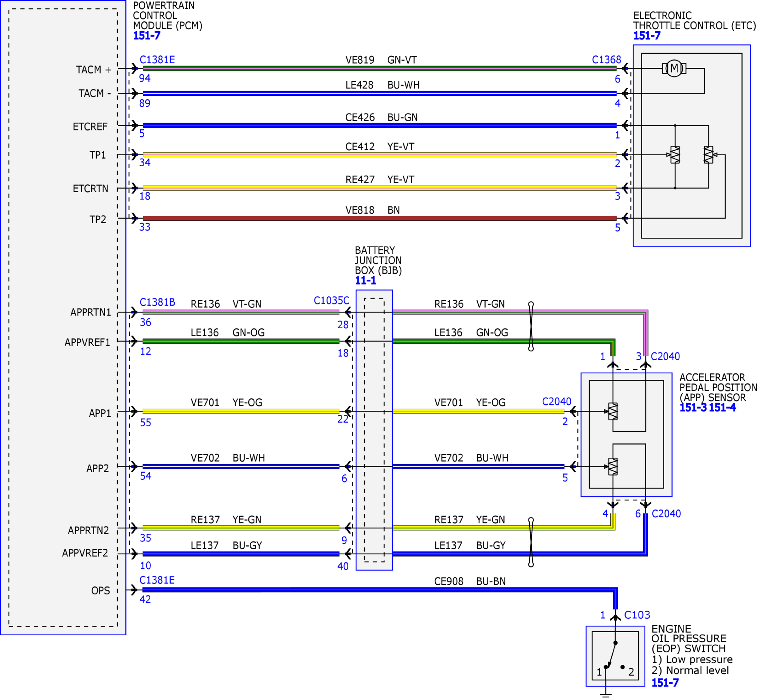Select the CE412 YE-VT wire label
Image resolution: width=757 pixels, height=700 pixels.
pyautogui.click(x=380, y=147)
